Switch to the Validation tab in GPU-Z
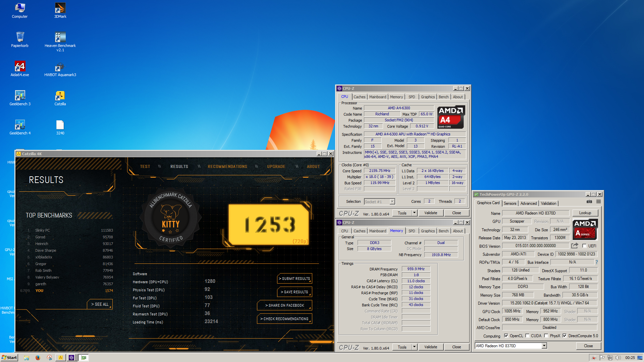644x362 pixels. click(x=548, y=203)
